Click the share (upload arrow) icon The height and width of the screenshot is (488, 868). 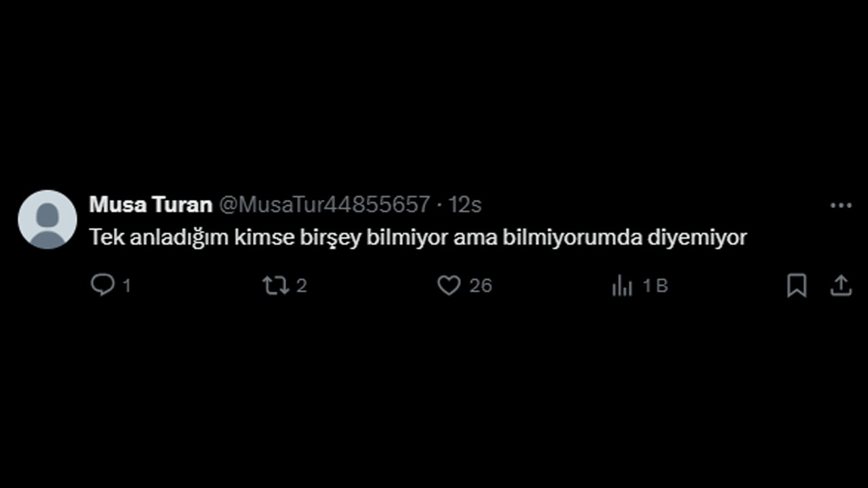tap(841, 285)
